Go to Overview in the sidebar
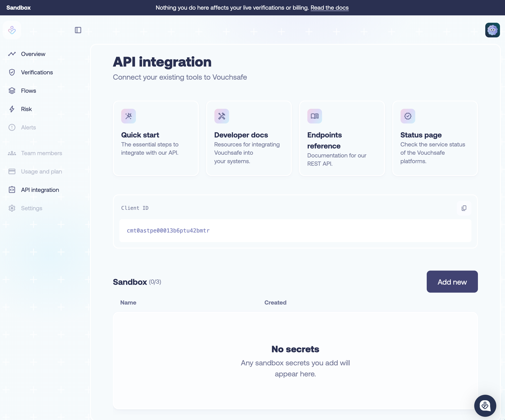Viewport: 505px width, 420px height. (x=33, y=54)
